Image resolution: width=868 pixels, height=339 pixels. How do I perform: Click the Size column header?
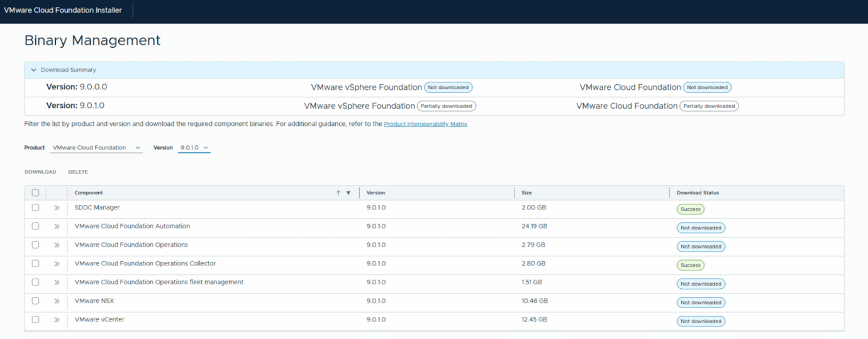pos(526,193)
